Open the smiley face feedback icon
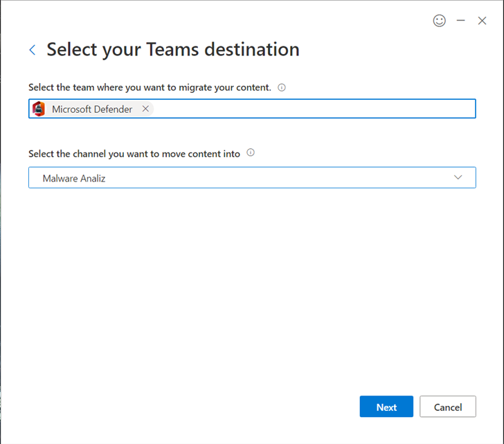The height and width of the screenshot is (444, 504). pos(439,21)
